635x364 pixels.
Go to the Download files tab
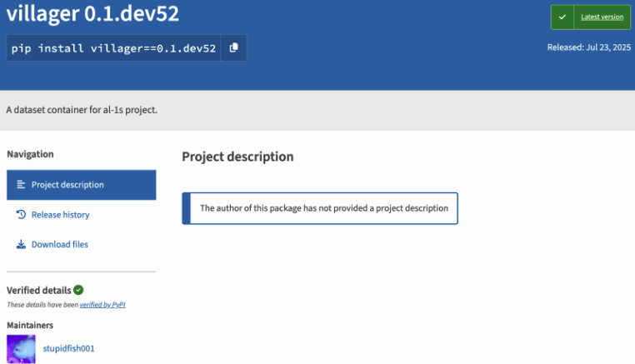(x=59, y=245)
